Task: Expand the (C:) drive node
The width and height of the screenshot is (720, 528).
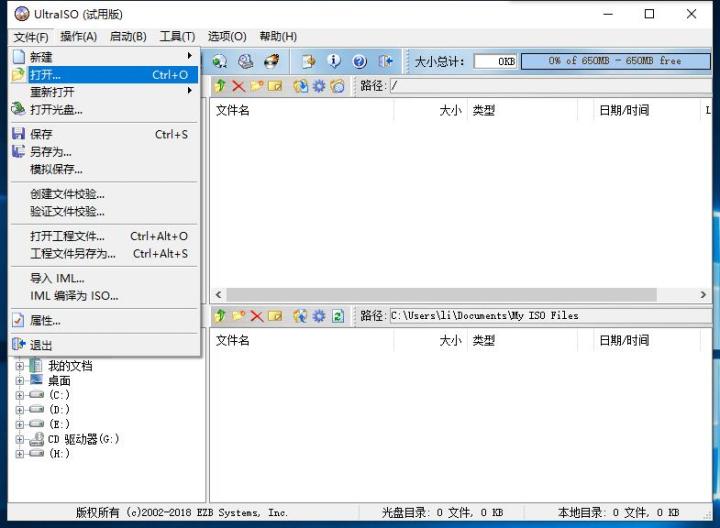Action: pos(20,395)
